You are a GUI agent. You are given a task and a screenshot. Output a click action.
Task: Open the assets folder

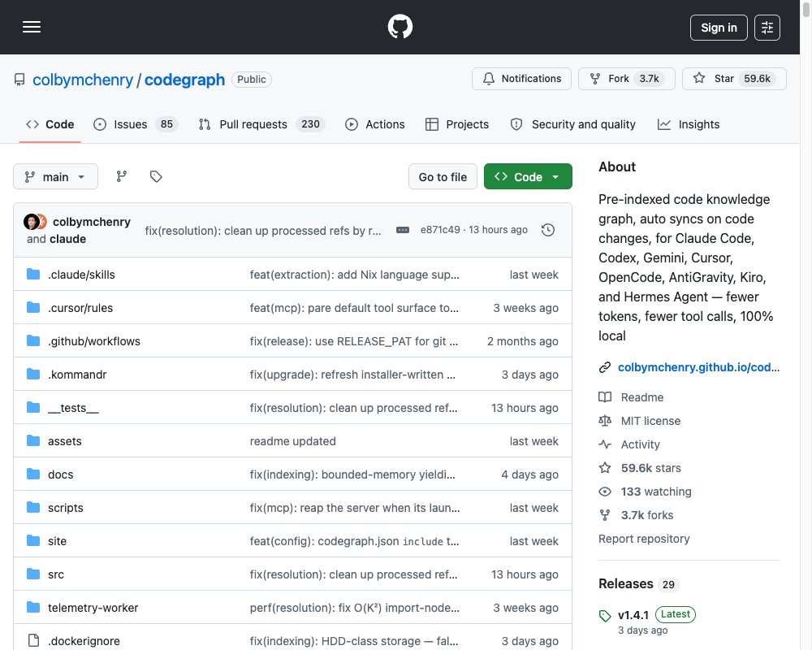pos(65,441)
